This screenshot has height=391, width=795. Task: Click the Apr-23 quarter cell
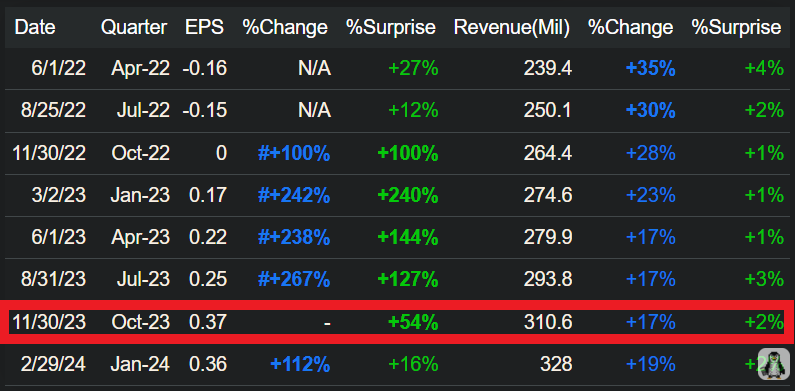[140, 237]
